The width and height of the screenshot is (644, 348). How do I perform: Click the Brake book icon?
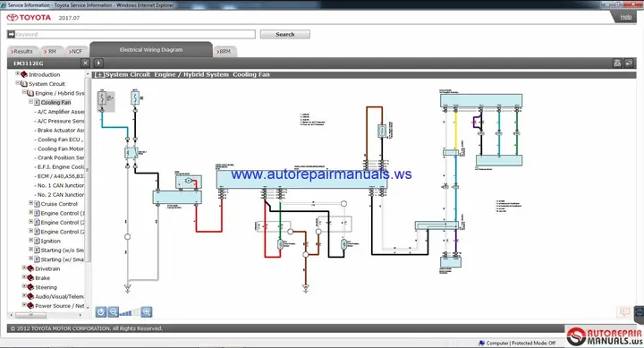[x=30, y=277]
